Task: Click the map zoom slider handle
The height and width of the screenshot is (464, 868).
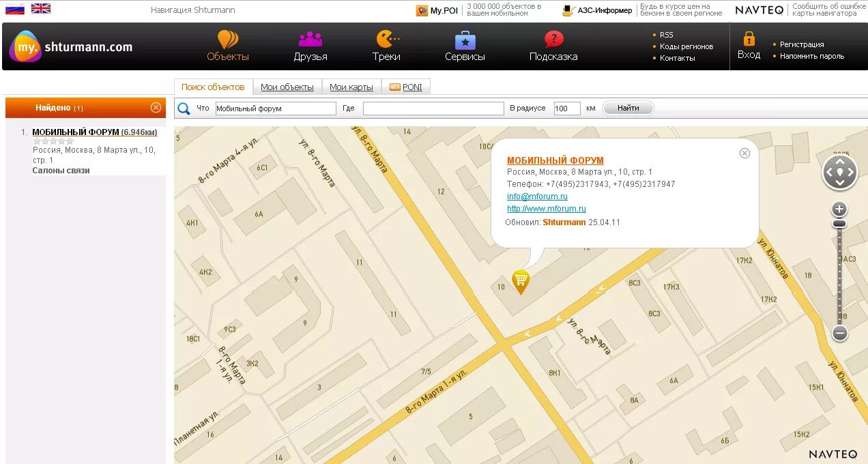Action: [x=840, y=224]
